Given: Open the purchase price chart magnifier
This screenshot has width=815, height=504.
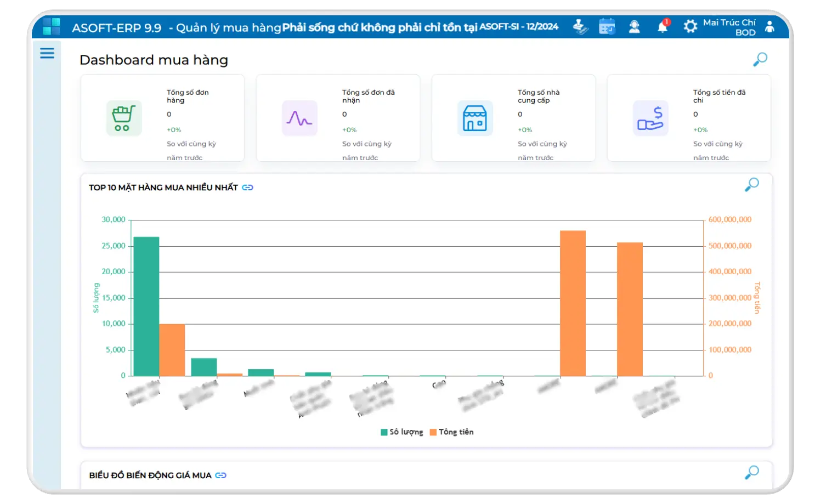Looking at the screenshot, I should pos(751,472).
